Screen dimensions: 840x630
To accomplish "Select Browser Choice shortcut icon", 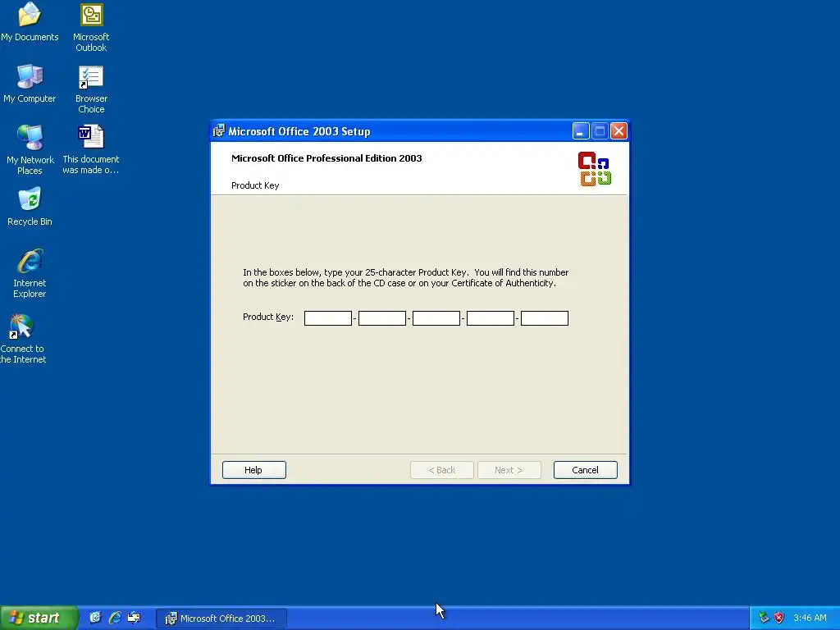I will click(x=91, y=89).
